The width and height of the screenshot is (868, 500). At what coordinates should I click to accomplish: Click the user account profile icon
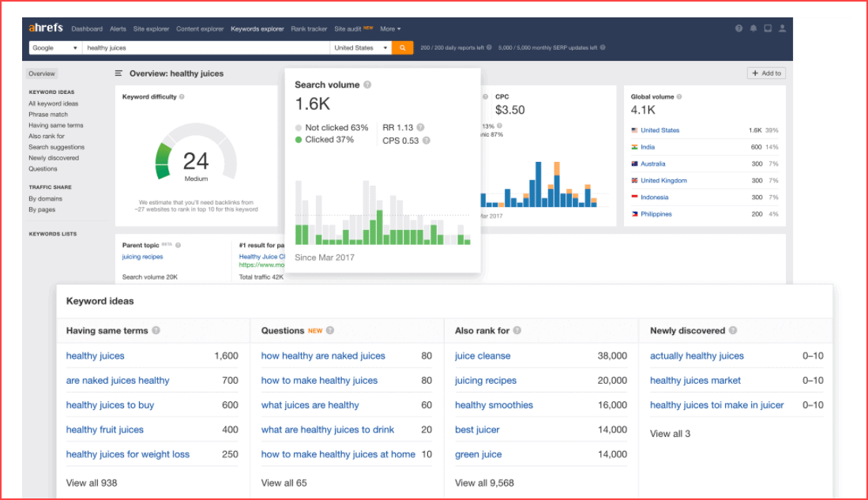[x=782, y=28]
